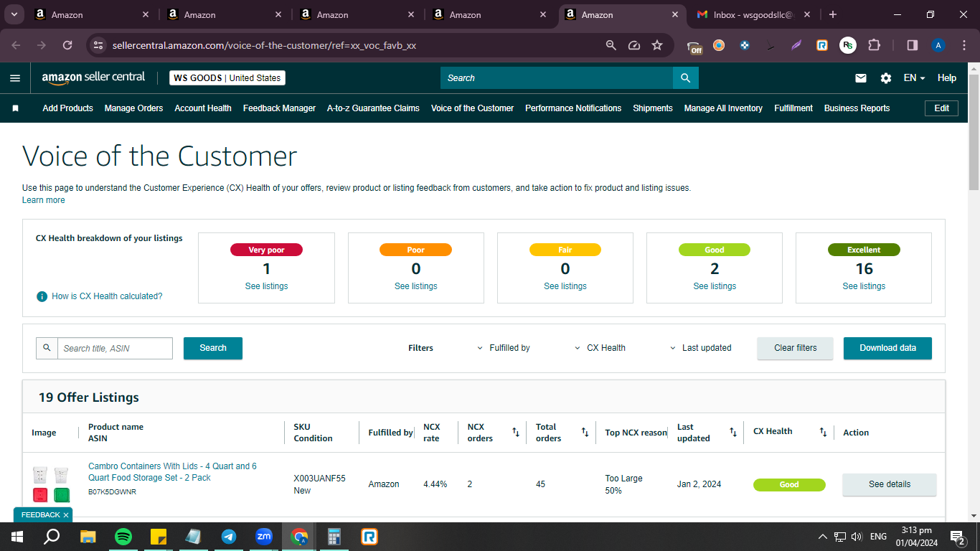
Task: Open the Chrome tab search chevron
Action: [14, 14]
